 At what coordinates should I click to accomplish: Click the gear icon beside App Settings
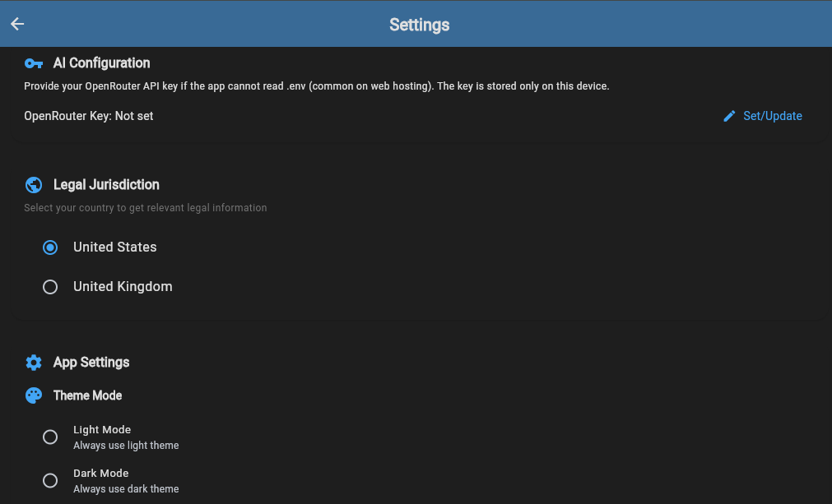34,363
